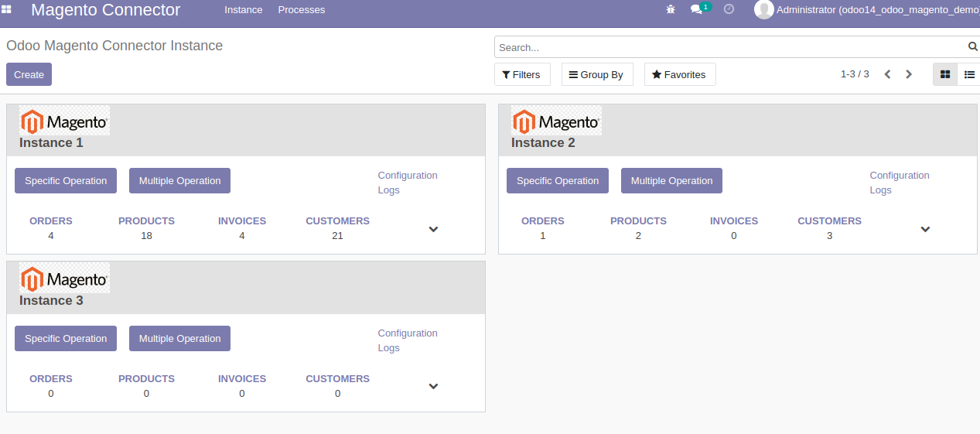This screenshot has width=980, height=434.
Task: Open Invoices count of Instance 2
Action: coord(734,228)
